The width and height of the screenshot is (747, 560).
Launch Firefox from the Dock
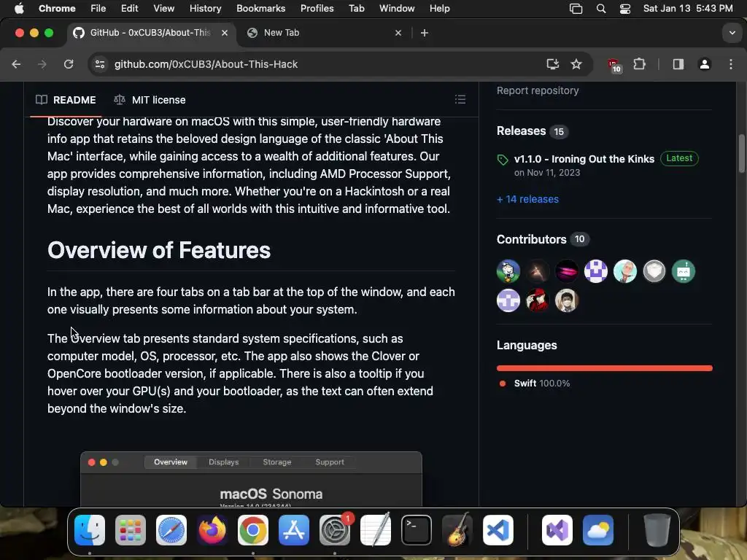pos(212,530)
